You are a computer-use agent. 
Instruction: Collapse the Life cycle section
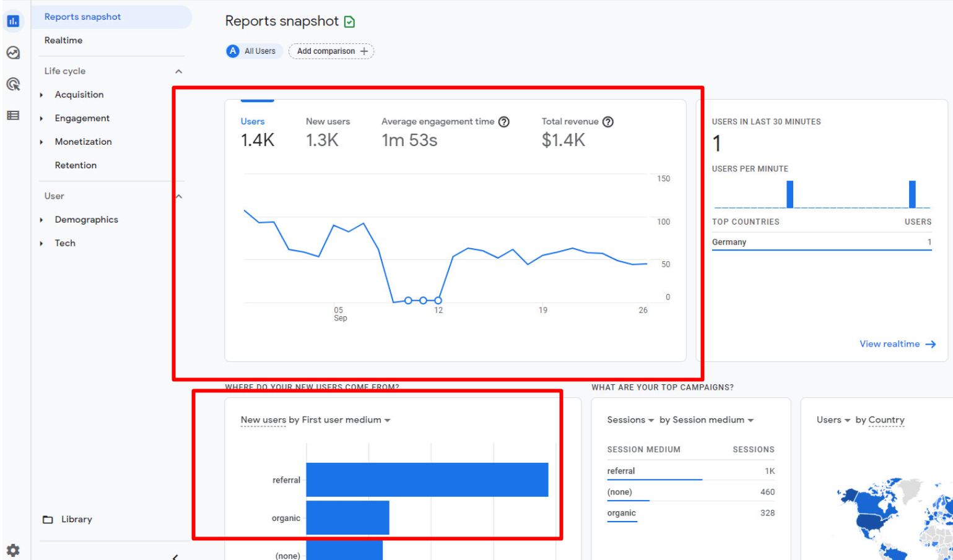click(x=178, y=71)
